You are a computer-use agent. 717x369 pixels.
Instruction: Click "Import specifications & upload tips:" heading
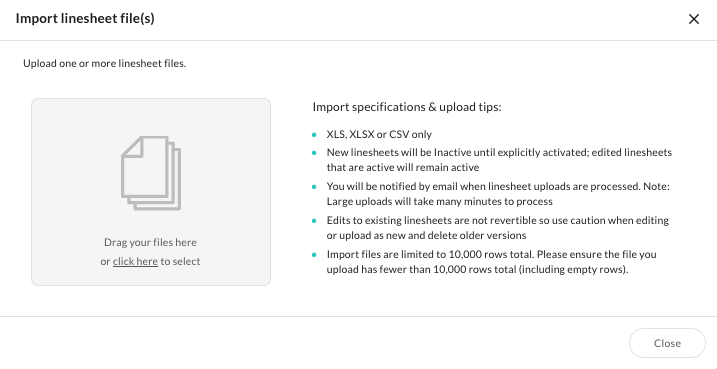coord(407,107)
